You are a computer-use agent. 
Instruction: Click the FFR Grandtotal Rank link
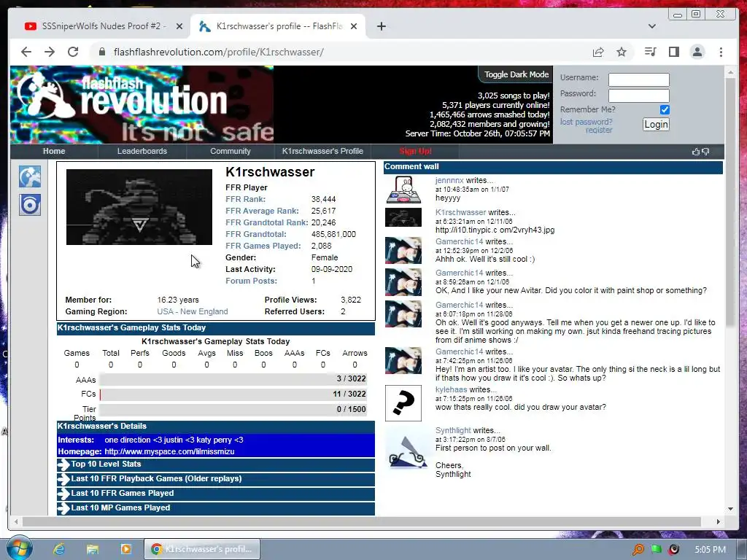[x=267, y=222]
